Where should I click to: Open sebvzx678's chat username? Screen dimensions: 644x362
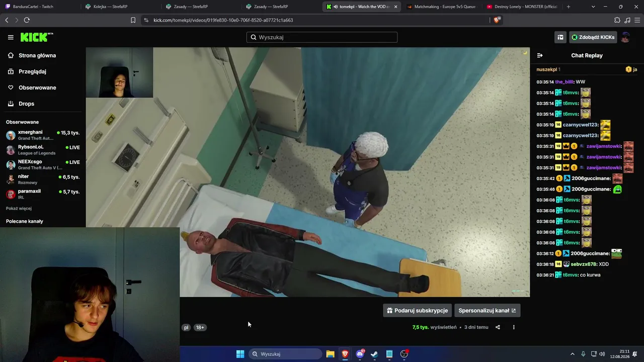pyautogui.click(x=584, y=264)
